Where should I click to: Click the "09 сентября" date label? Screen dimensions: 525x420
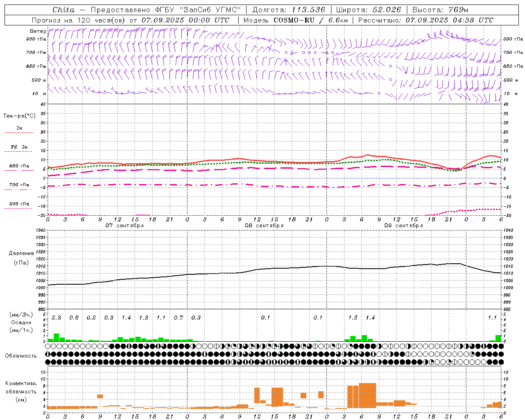coord(403,226)
